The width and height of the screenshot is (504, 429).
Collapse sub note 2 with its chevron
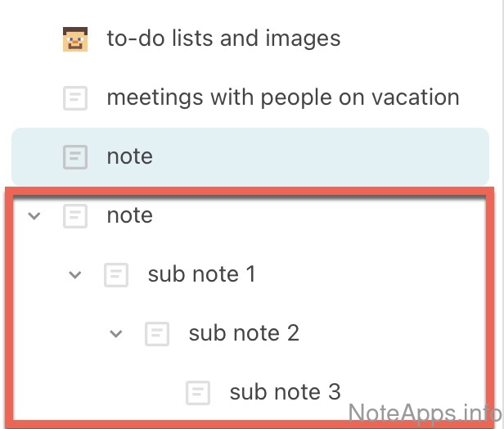(116, 334)
